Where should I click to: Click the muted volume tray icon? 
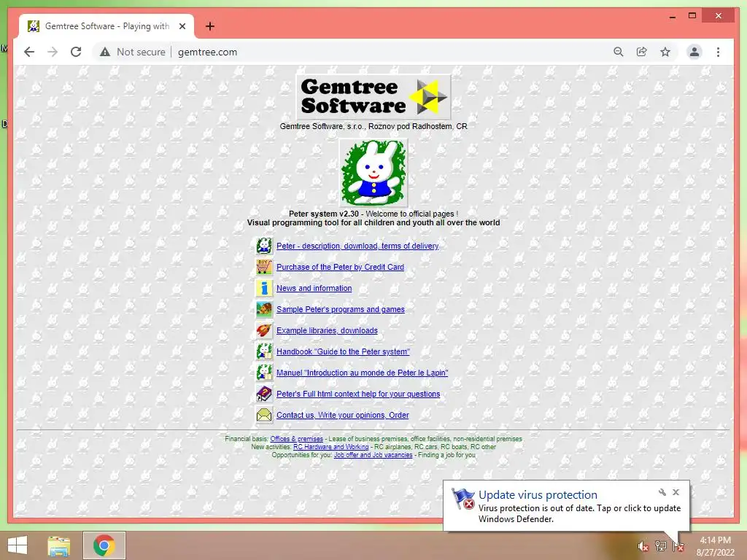coord(643,546)
